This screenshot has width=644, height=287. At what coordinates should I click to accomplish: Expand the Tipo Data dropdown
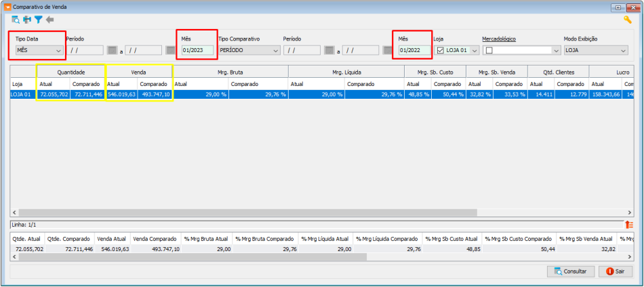point(58,50)
